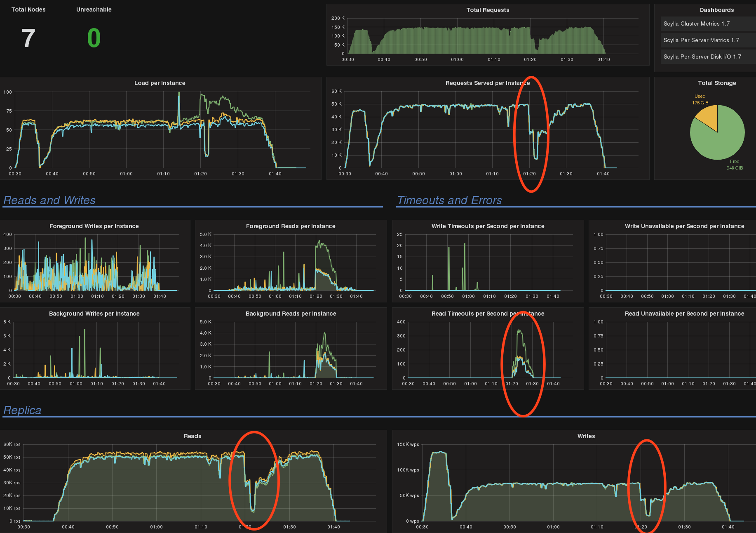The height and width of the screenshot is (533, 756).
Task: Open Write Unavailable per Second panel title
Action: [x=684, y=226]
